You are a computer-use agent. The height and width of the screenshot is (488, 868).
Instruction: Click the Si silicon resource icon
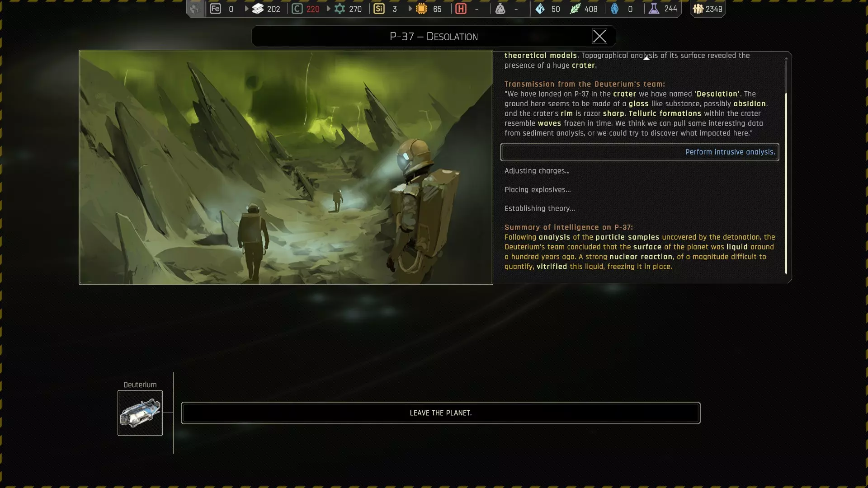pyautogui.click(x=379, y=9)
